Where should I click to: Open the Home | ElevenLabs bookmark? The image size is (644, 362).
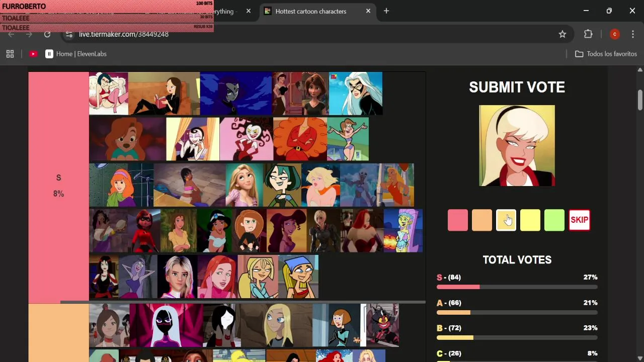[x=76, y=54]
